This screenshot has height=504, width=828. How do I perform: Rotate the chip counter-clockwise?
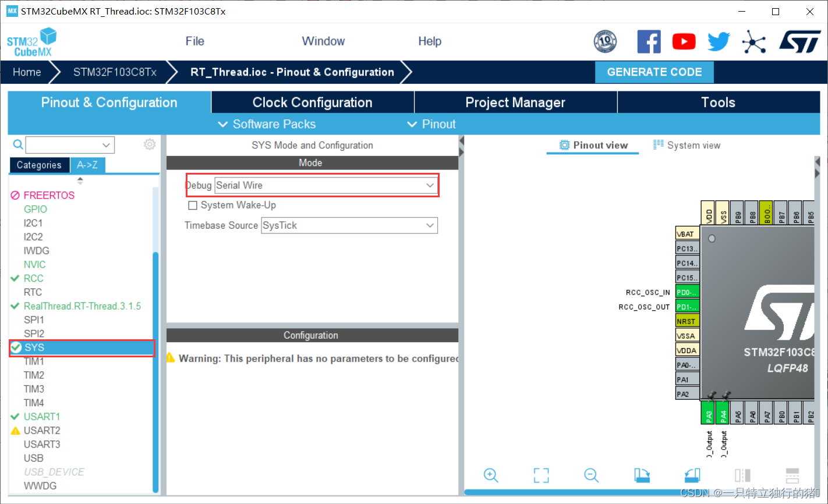[x=692, y=475]
